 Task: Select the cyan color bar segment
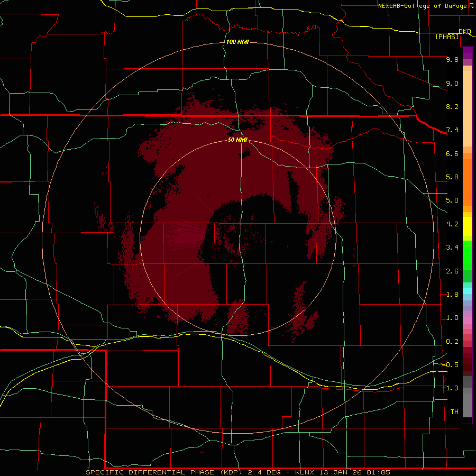pyautogui.click(x=467, y=291)
